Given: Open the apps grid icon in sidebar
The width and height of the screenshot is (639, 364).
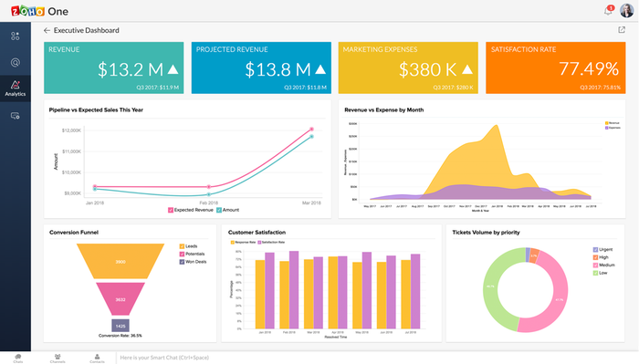Looking at the screenshot, I should pos(16,36).
